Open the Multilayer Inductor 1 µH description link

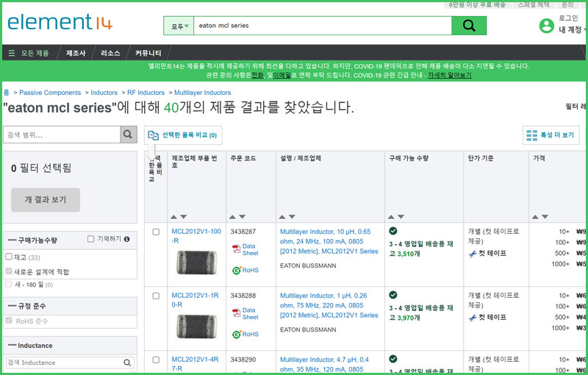coord(329,305)
